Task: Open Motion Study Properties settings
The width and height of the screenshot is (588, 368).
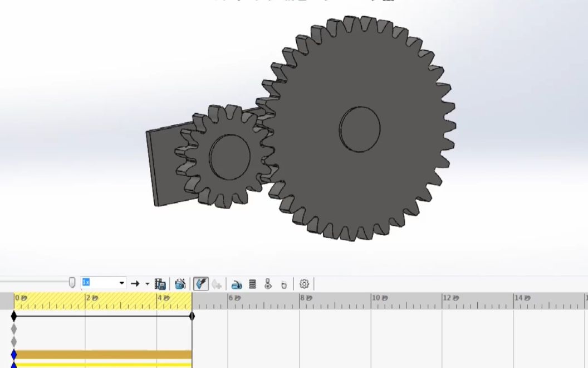Action: (303, 284)
